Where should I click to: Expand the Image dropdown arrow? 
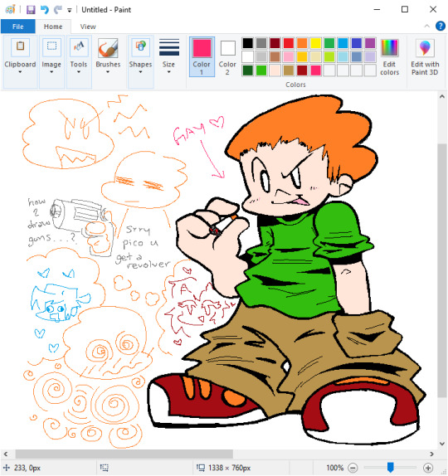[x=51, y=72]
